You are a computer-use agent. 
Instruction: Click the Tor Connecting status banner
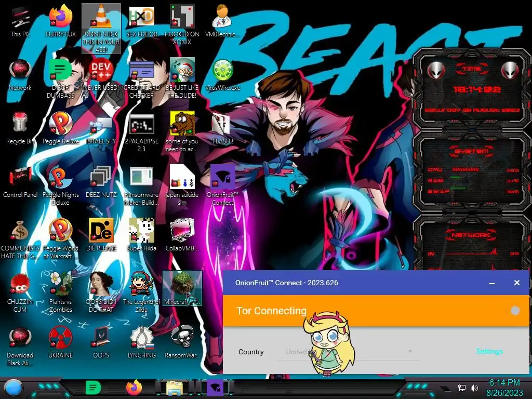[376, 311]
